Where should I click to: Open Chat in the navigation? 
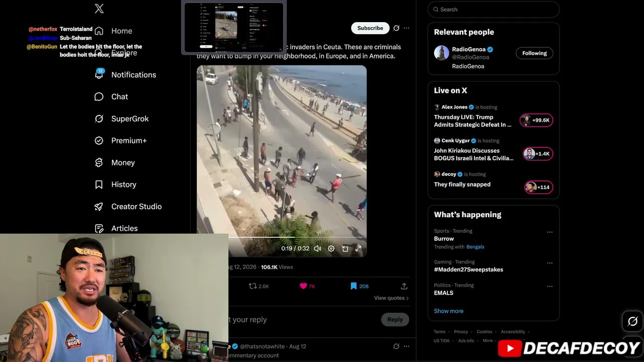coord(120,97)
